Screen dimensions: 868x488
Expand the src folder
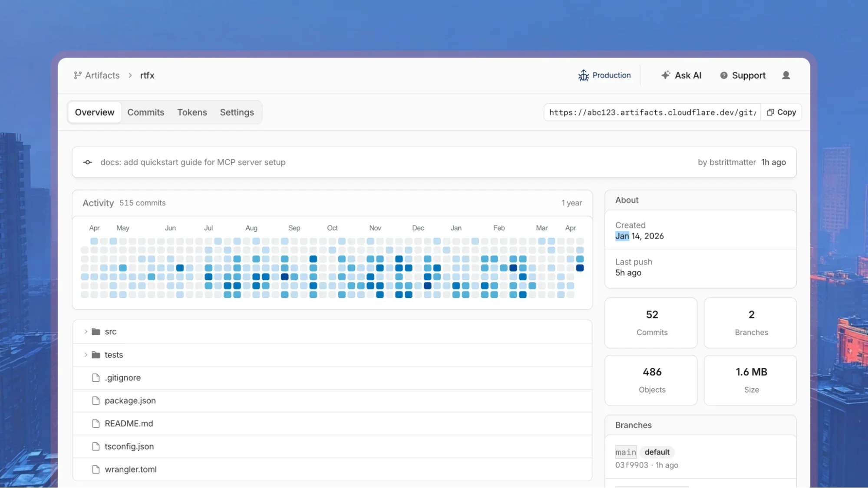85,331
